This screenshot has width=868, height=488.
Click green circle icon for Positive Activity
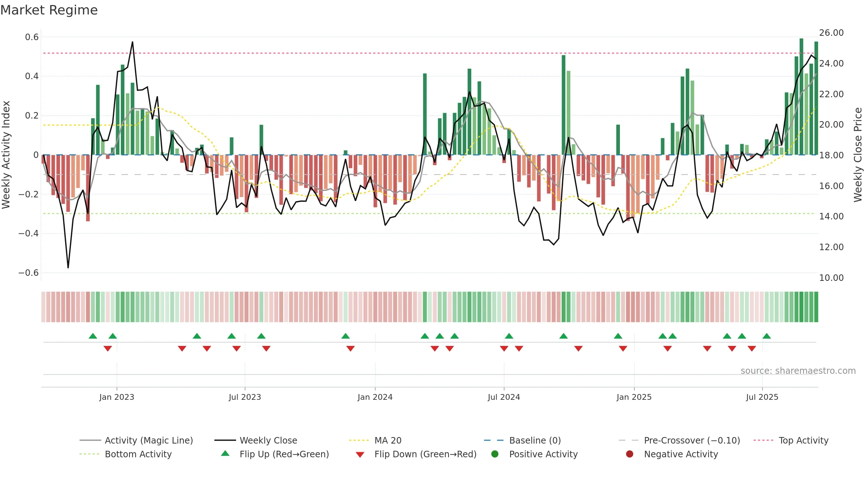(x=495, y=454)
